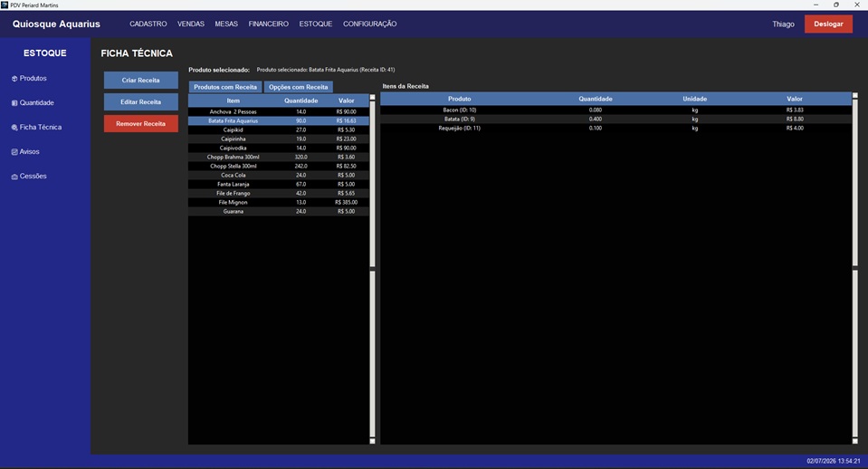Select the File Mignon row

tap(279, 202)
